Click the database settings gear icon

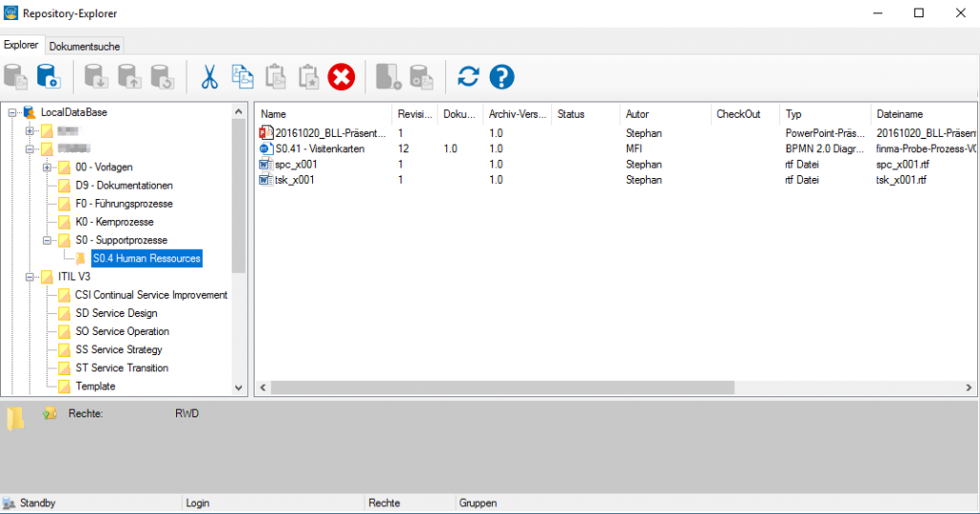421,77
